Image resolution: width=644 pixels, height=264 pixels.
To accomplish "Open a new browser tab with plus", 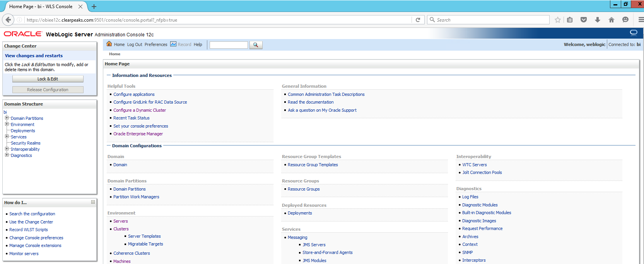I will click(94, 7).
